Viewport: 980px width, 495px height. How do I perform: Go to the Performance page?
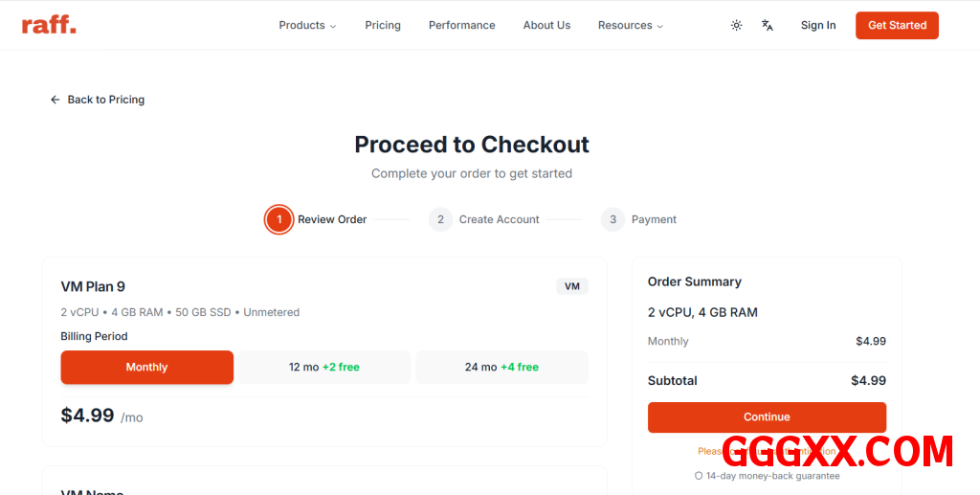461,26
